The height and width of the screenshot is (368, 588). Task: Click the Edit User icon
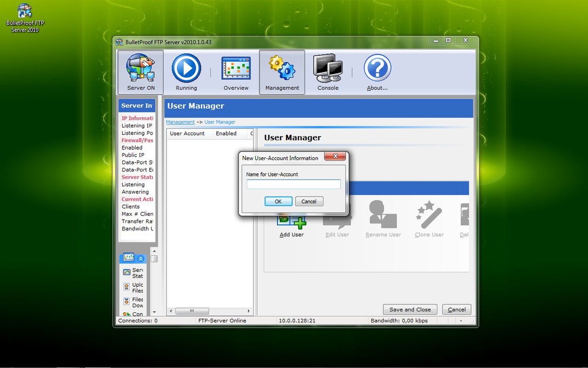tap(337, 222)
